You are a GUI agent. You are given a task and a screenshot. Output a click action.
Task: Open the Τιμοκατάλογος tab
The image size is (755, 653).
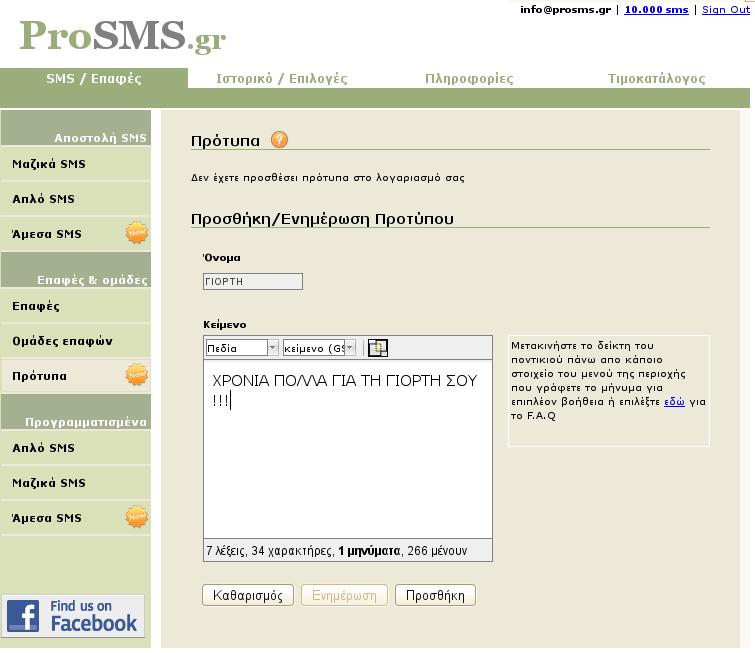pyautogui.click(x=656, y=78)
